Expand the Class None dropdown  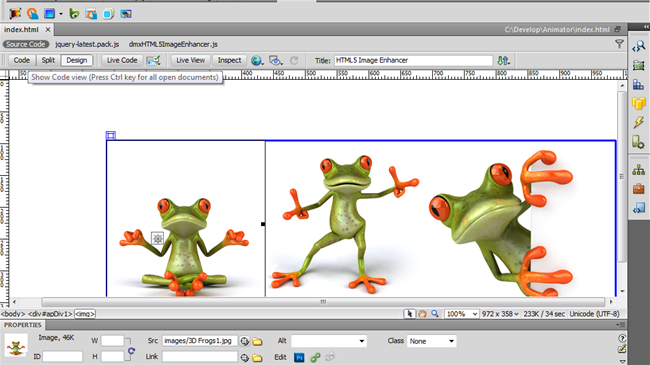pos(432,341)
